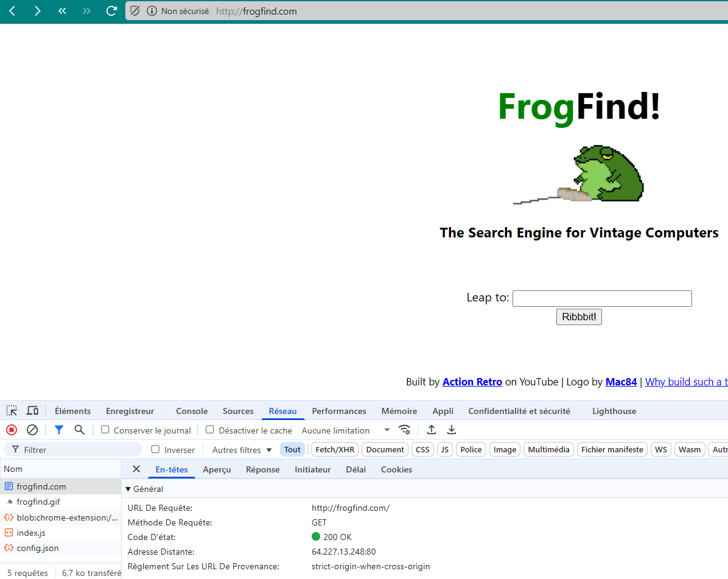Open network conditions wifi-gear icon

point(404,430)
